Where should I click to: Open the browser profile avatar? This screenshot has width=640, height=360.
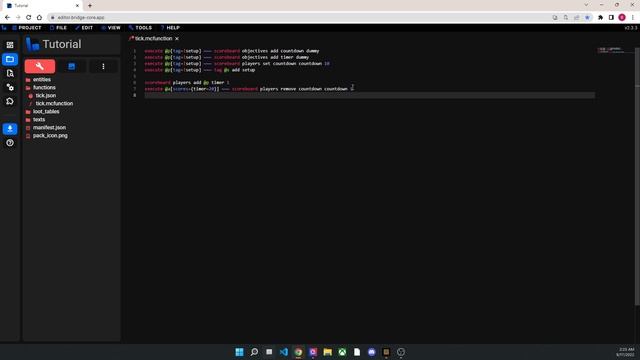click(x=622, y=18)
